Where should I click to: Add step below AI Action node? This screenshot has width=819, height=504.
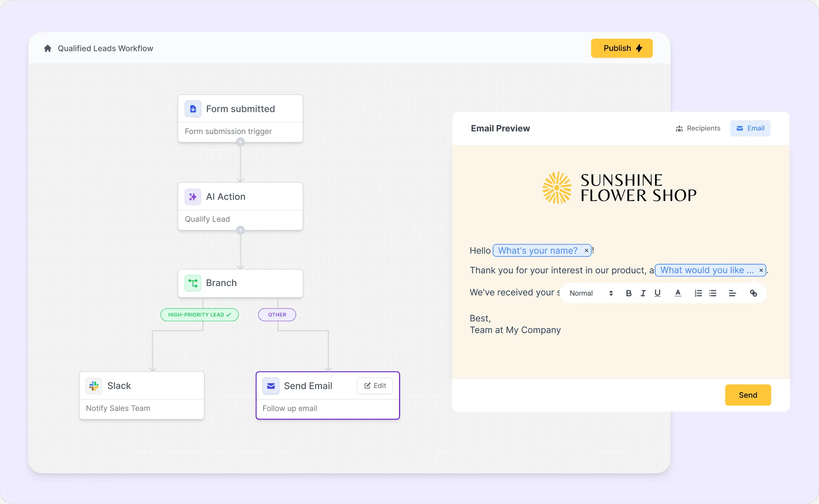click(x=240, y=230)
